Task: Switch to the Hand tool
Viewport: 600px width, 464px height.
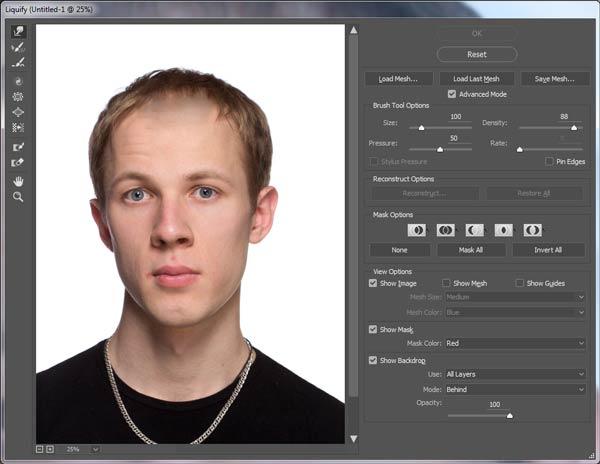Action: (x=18, y=181)
